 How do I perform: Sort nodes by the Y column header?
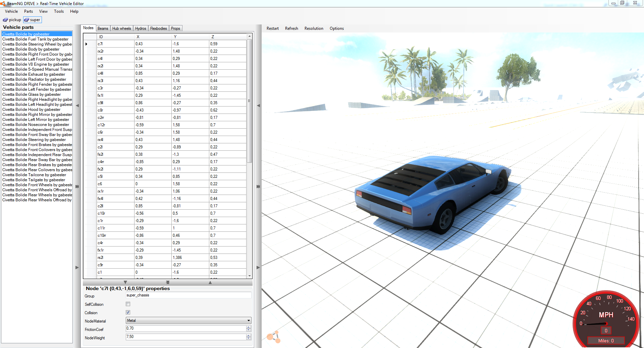point(190,37)
